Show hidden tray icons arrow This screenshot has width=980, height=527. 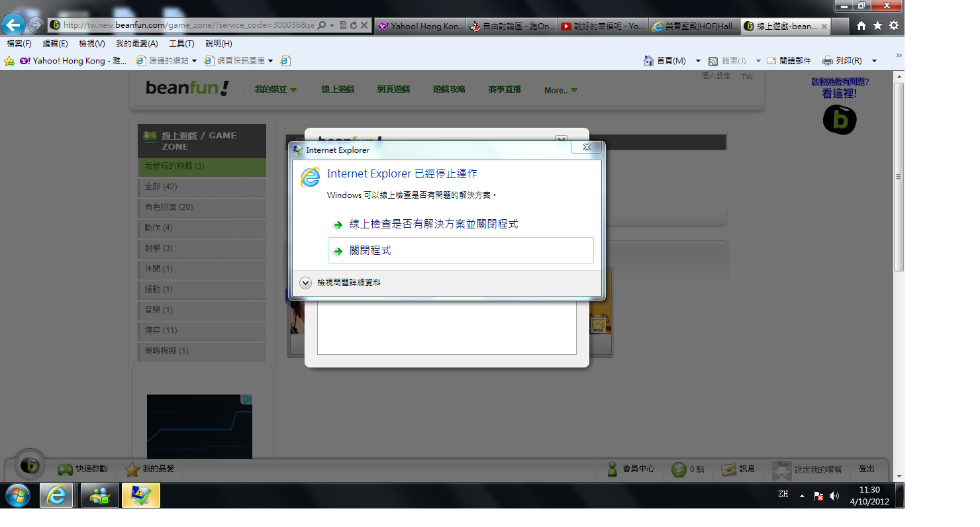[802, 496]
